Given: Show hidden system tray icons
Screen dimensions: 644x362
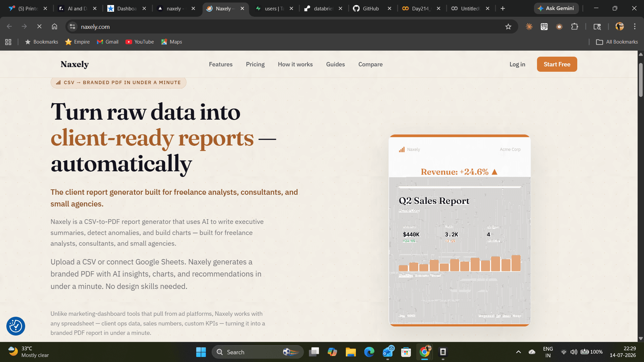Looking at the screenshot, I should point(518,352).
